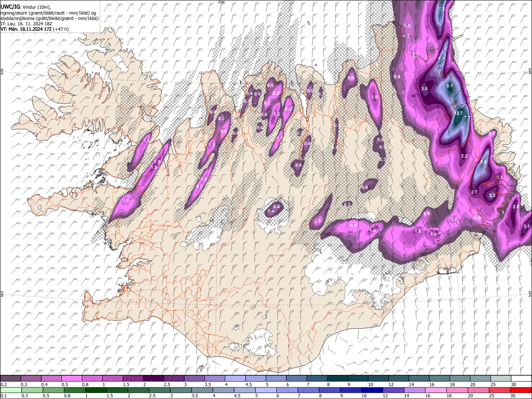This screenshot has width=532, height=399.
Task: Select lower legend swatch between 3 and 3.5
Action: [181, 390]
